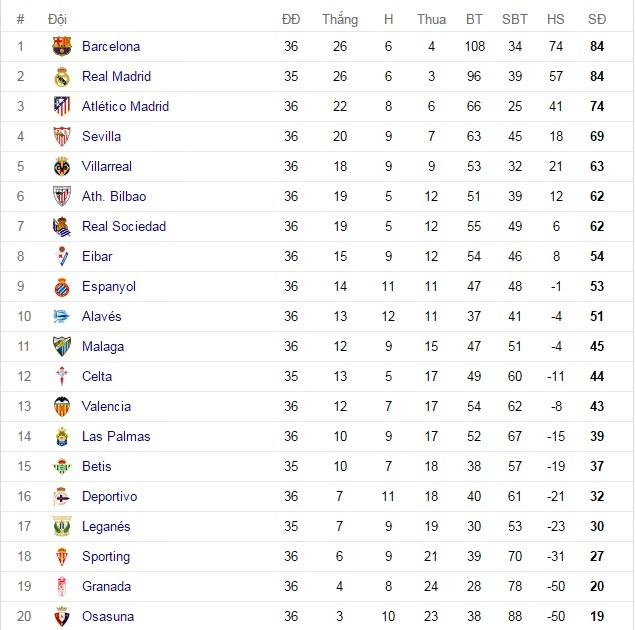Screen dimensions: 635x630
Task: Sort table by Thắng column header
Action: 340,19
